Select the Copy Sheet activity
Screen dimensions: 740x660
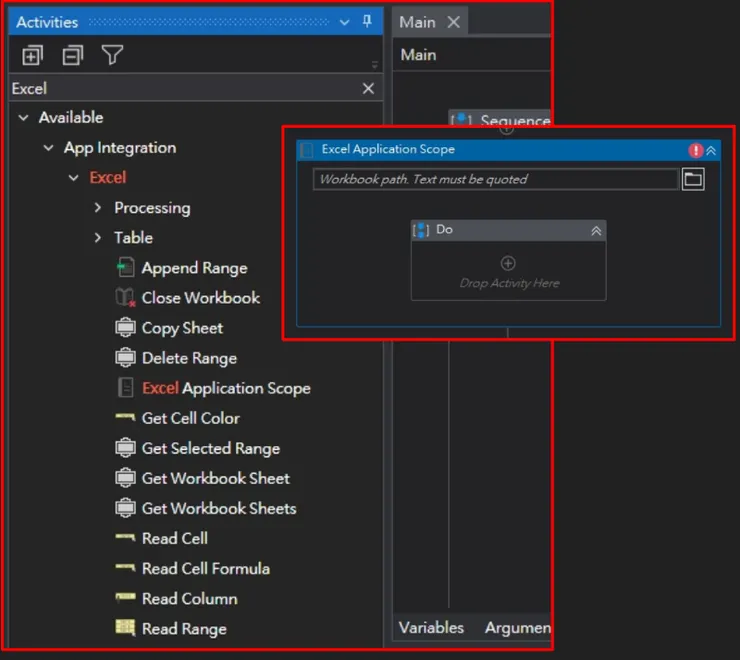coord(182,328)
